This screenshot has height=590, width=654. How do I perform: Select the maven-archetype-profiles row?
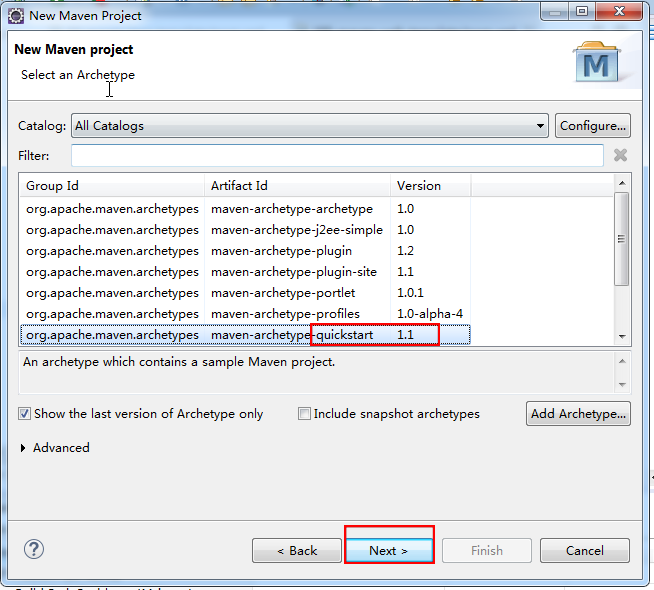click(245, 314)
